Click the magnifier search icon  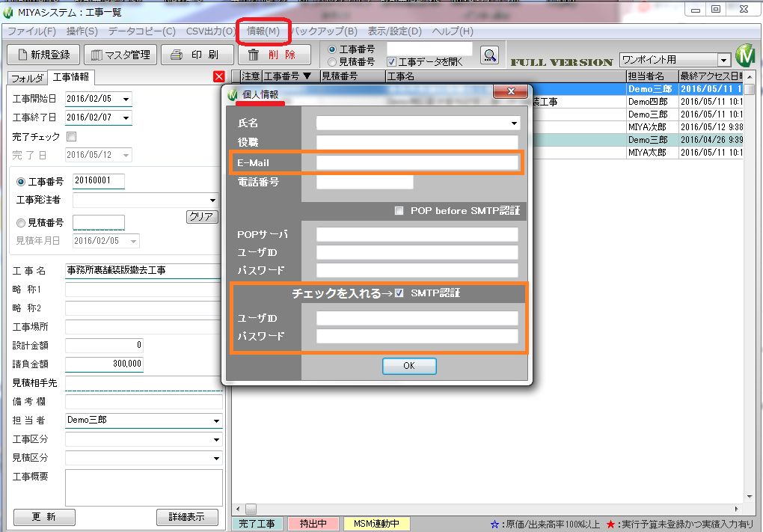pyautogui.click(x=489, y=55)
